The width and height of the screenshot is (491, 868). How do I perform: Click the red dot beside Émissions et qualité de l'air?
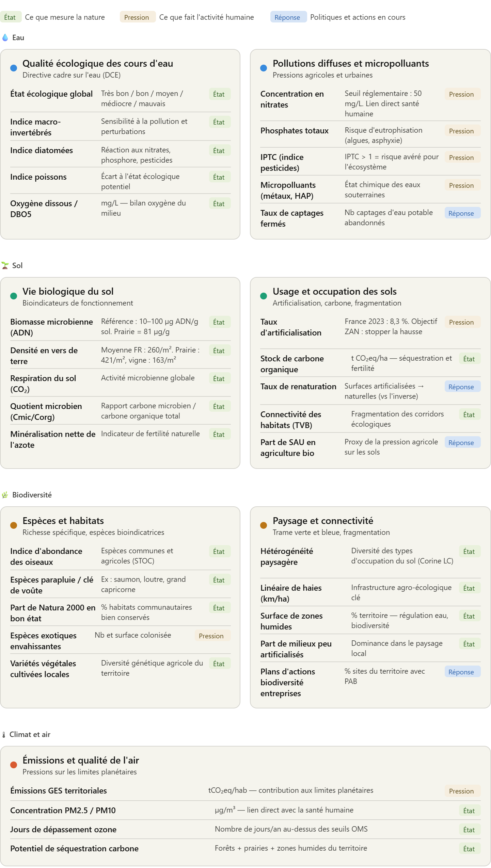pyautogui.click(x=14, y=765)
